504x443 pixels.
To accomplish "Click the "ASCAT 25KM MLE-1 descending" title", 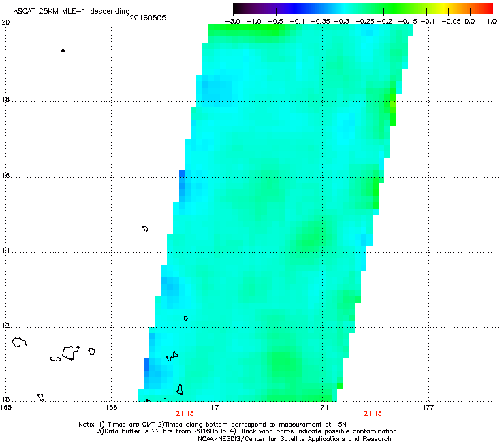I will [x=72, y=11].
